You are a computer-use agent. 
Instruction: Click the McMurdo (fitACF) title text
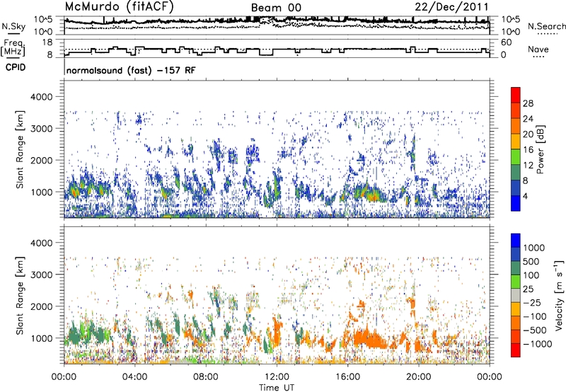tap(119, 7)
